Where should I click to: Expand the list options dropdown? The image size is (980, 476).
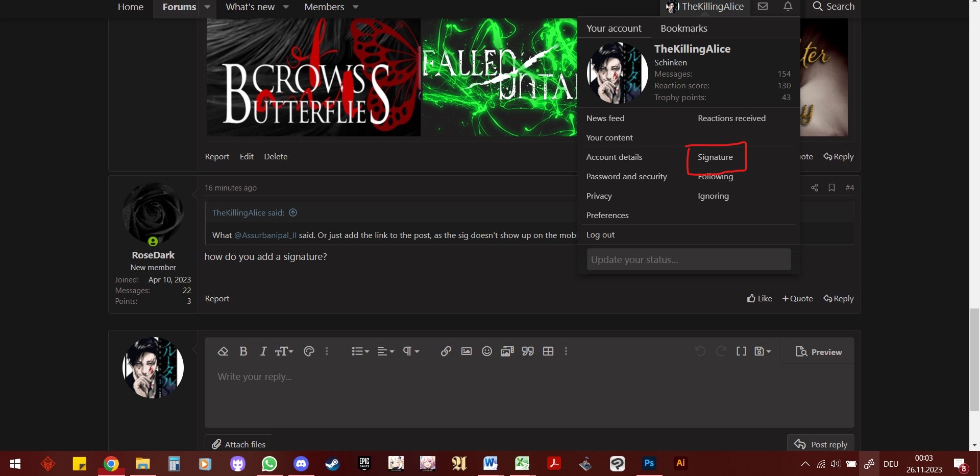(360, 351)
